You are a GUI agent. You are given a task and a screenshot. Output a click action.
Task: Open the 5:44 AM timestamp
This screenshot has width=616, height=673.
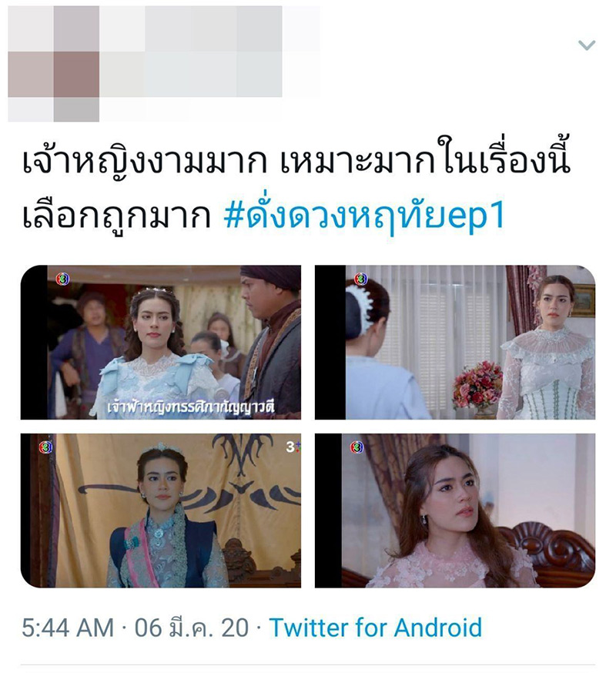pyautogui.click(x=68, y=628)
